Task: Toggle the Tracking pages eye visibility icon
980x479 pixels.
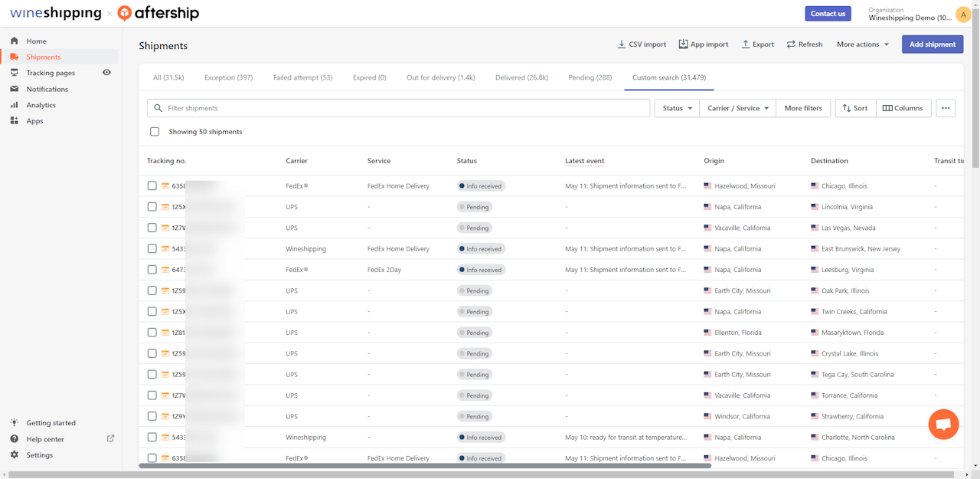Action: tap(107, 73)
